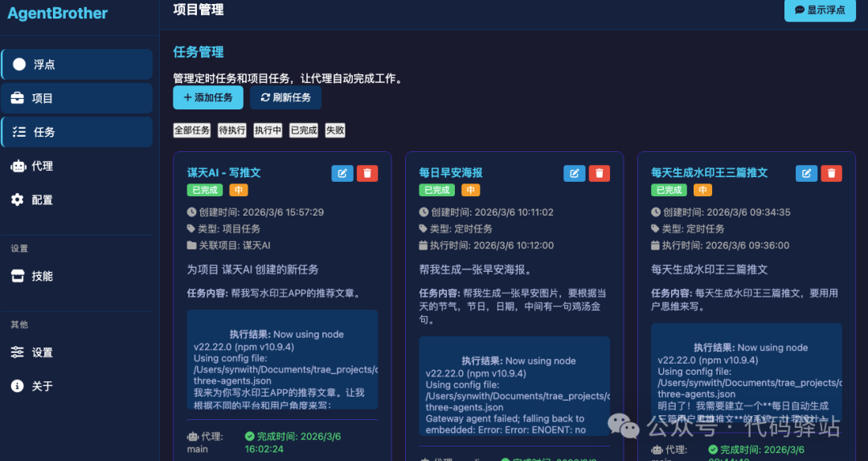Click 中 priority badge on 谋天AI card
Viewport: 868px width, 461px height.
(239, 190)
